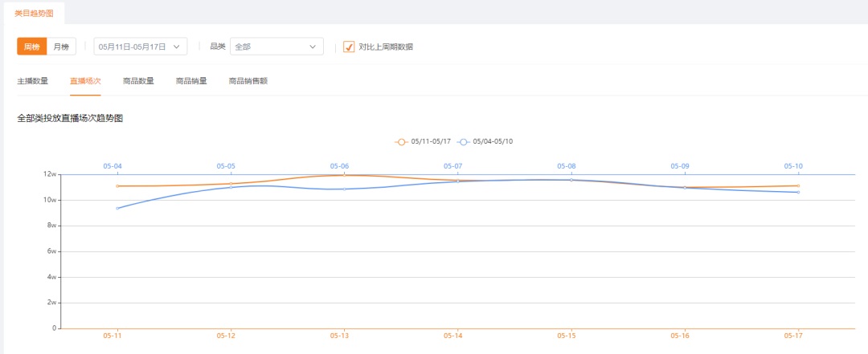Image resolution: width=868 pixels, height=354 pixels.
Task: Click orange data point at 05-13 peak
Action: (344, 175)
